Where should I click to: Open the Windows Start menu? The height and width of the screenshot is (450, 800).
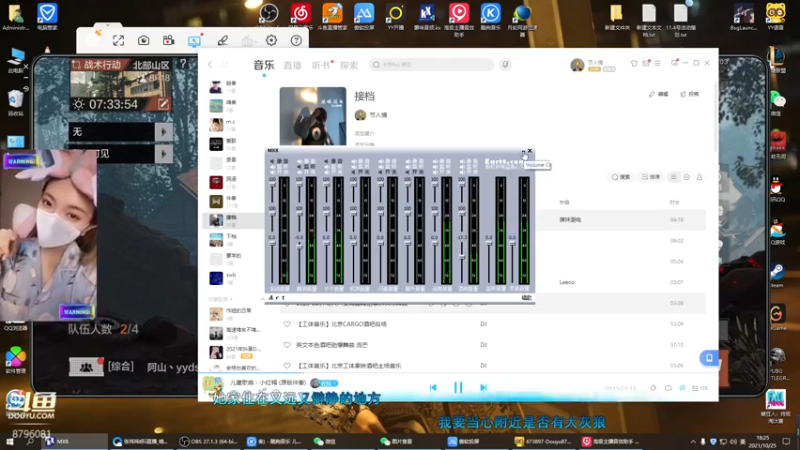point(10,441)
